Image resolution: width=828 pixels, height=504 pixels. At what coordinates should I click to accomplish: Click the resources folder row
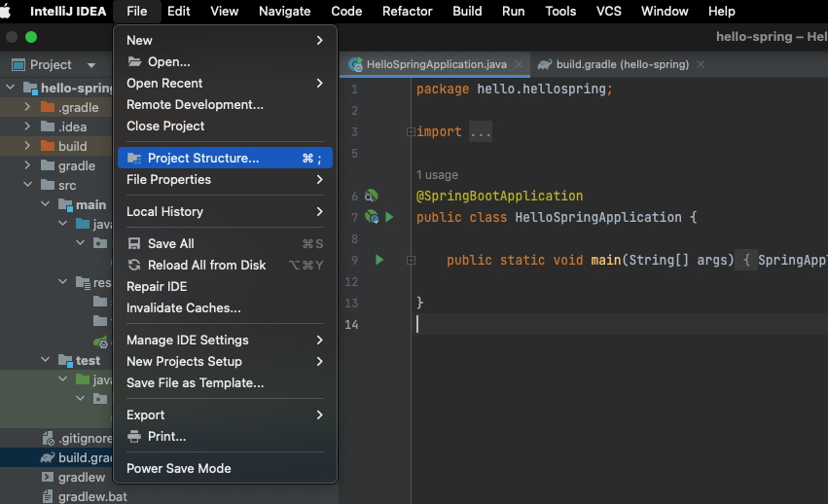click(56, 282)
